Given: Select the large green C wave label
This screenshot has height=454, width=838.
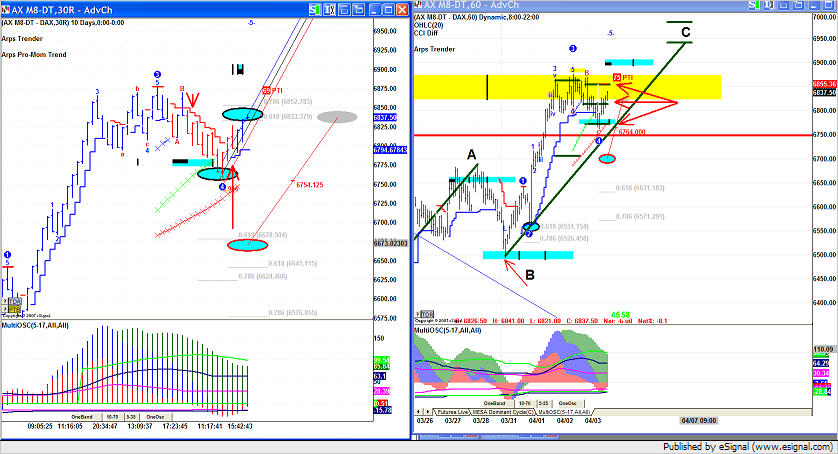Looking at the screenshot, I should click(685, 33).
